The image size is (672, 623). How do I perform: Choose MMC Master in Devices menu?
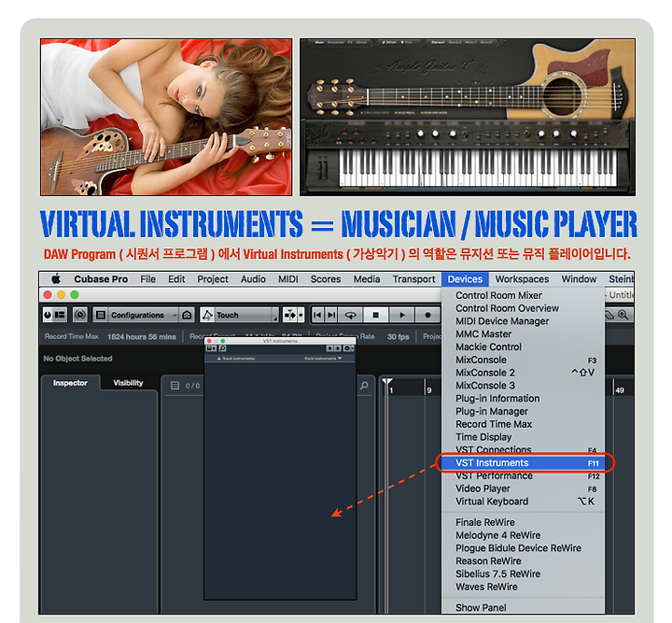pos(523,334)
